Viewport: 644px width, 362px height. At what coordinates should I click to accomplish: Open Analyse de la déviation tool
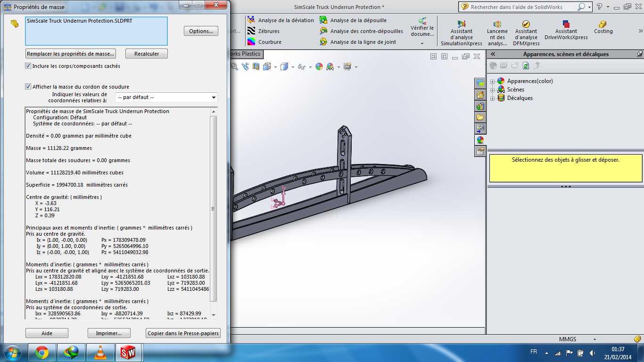click(281, 20)
